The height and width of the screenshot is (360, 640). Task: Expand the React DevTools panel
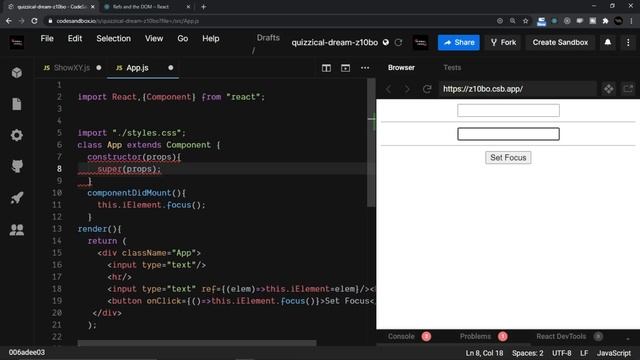click(561, 337)
